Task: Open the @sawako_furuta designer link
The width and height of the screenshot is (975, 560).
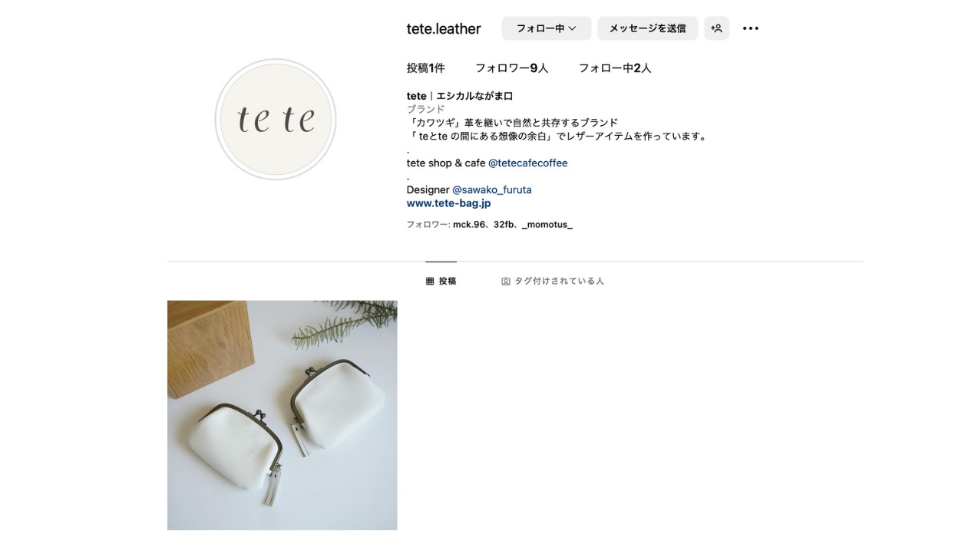Action: pos(492,189)
